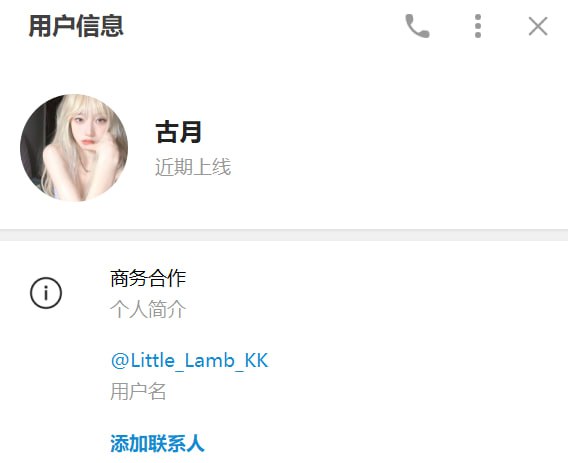Screen dimensions: 568x463
Task: Click the @Little_Lamb_KK username link
Action: click(x=189, y=360)
